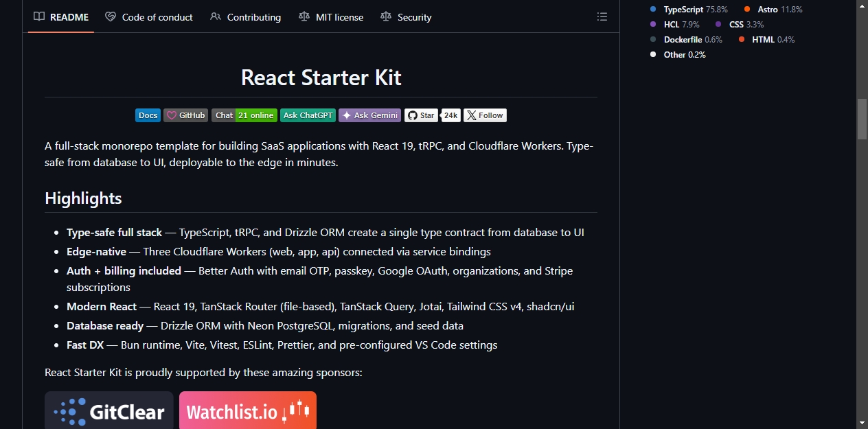Click the scales icon beside MIT license
The image size is (868, 429).
pos(304,16)
